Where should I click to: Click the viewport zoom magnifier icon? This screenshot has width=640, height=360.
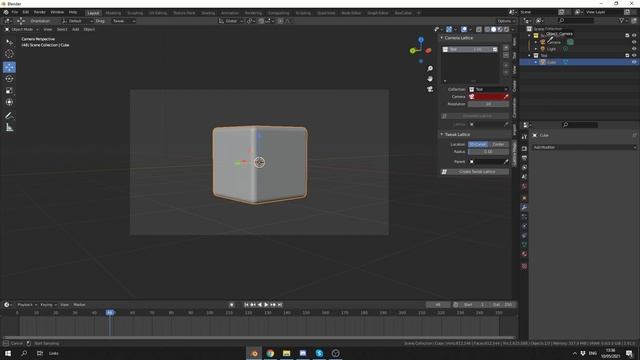coord(430,69)
